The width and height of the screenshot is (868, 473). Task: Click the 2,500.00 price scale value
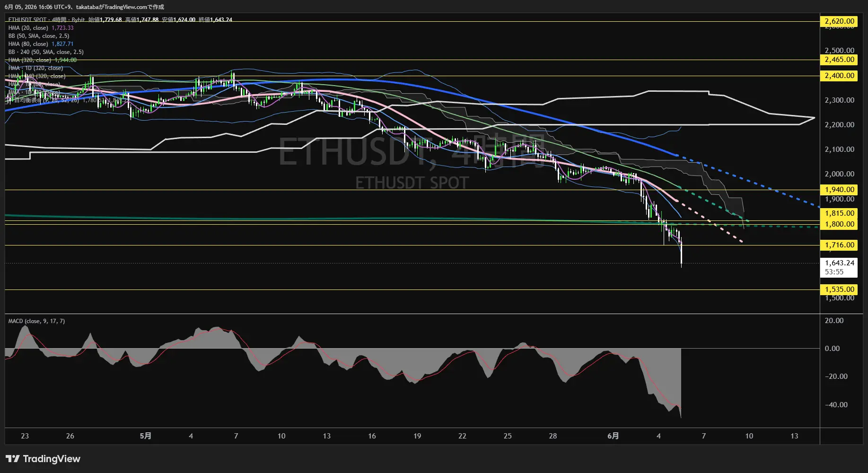click(x=840, y=51)
